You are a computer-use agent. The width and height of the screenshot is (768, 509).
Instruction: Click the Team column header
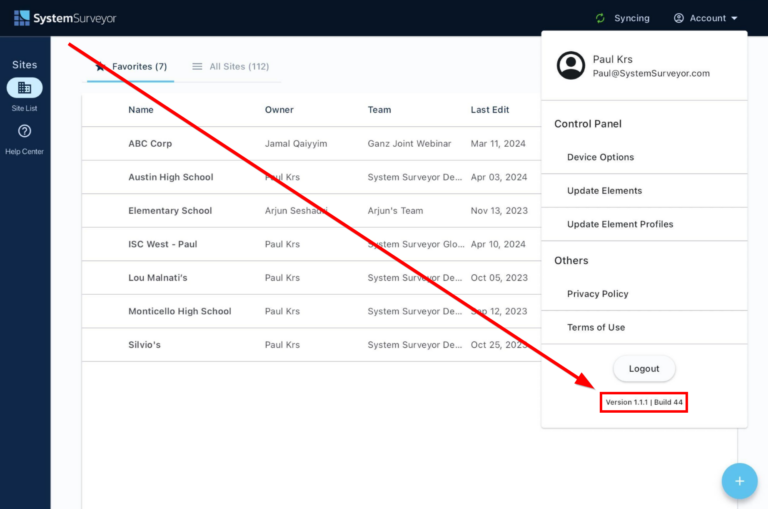(x=379, y=110)
